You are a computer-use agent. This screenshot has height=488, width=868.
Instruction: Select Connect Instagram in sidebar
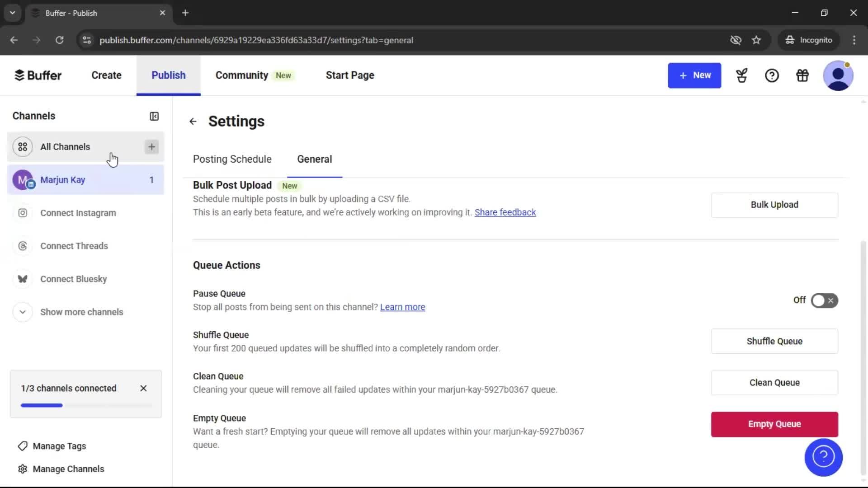click(78, 213)
